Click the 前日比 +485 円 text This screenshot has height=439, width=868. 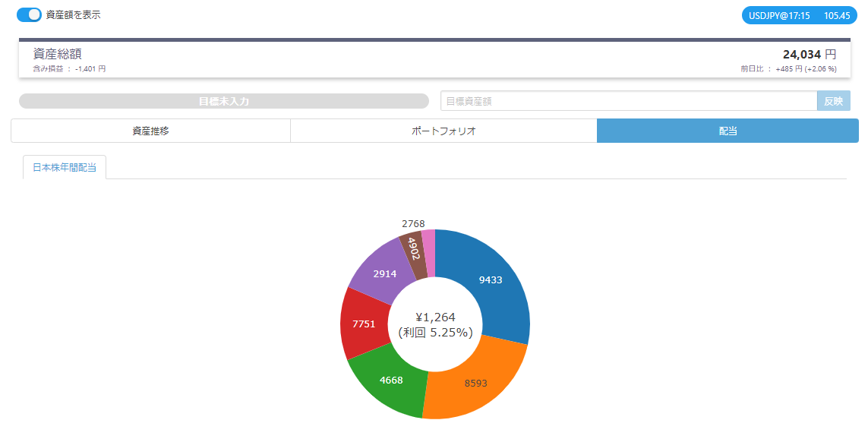click(x=788, y=69)
